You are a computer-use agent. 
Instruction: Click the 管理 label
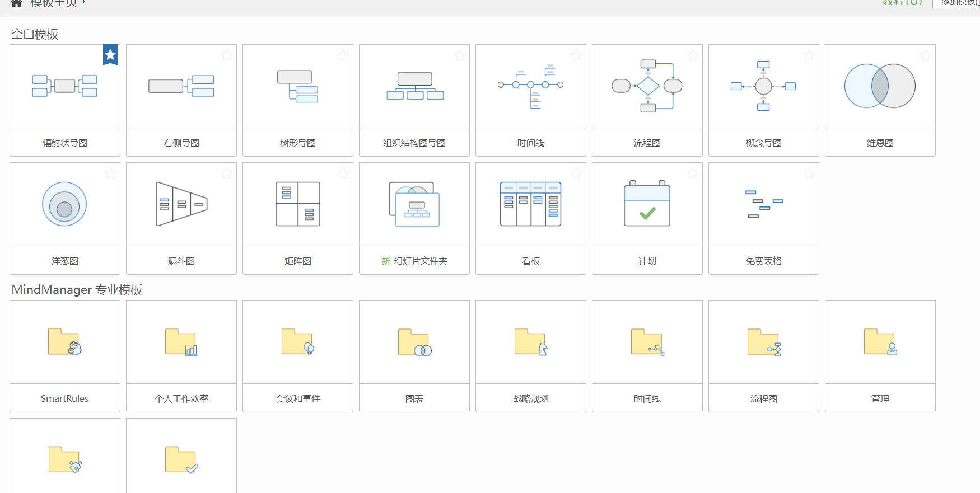coord(880,399)
